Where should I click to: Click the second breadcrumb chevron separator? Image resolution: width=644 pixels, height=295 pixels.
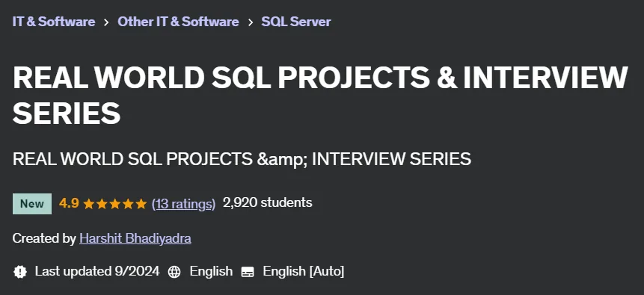point(251,22)
